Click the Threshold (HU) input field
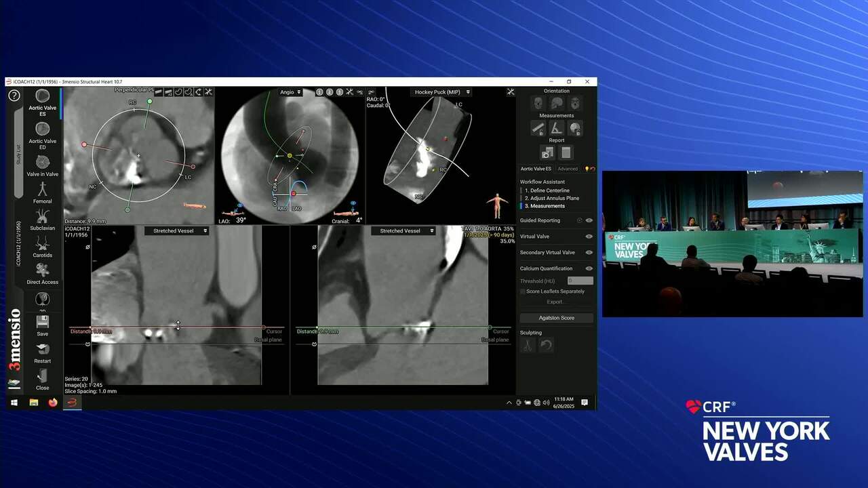The width and height of the screenshot is (868, 488). (x=580, y=281)
